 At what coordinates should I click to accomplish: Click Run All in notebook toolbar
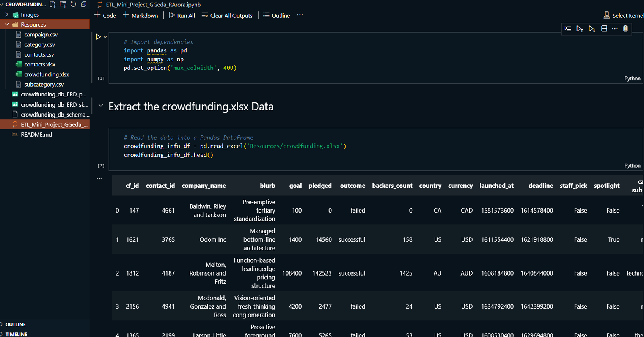(182, 16)
